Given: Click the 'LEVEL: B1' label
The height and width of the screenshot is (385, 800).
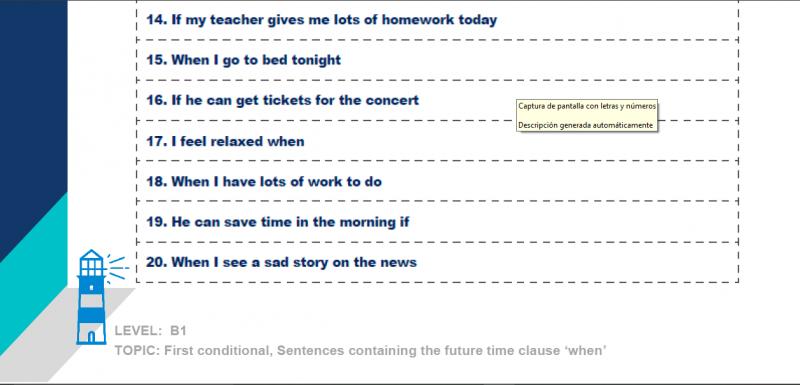Looking at the screenshot, I should [151, 331].
